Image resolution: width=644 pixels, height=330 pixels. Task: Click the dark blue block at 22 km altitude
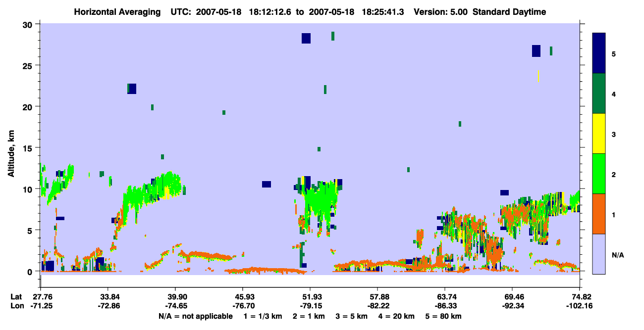[x=132, y=89]
